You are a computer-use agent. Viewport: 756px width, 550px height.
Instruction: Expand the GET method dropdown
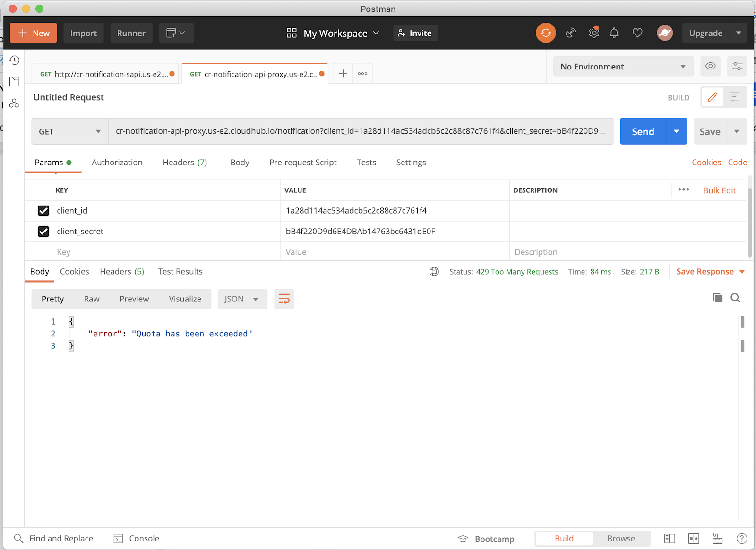pos(70,131)
